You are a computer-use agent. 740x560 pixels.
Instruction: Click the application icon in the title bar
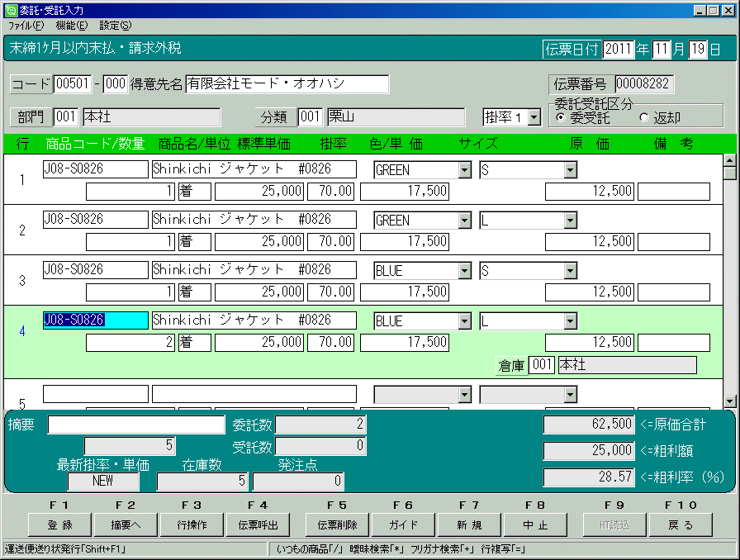pyautogui.click(x=11, y=10)
